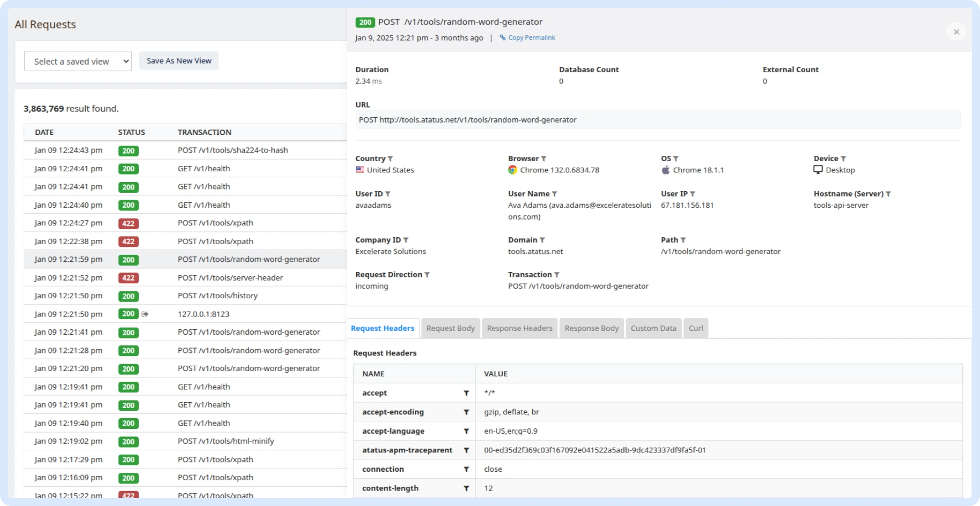This screenshot has width=980, height=506.
Task: Click the filter icon in the accept-encoding row
Action: click(466, 412)
